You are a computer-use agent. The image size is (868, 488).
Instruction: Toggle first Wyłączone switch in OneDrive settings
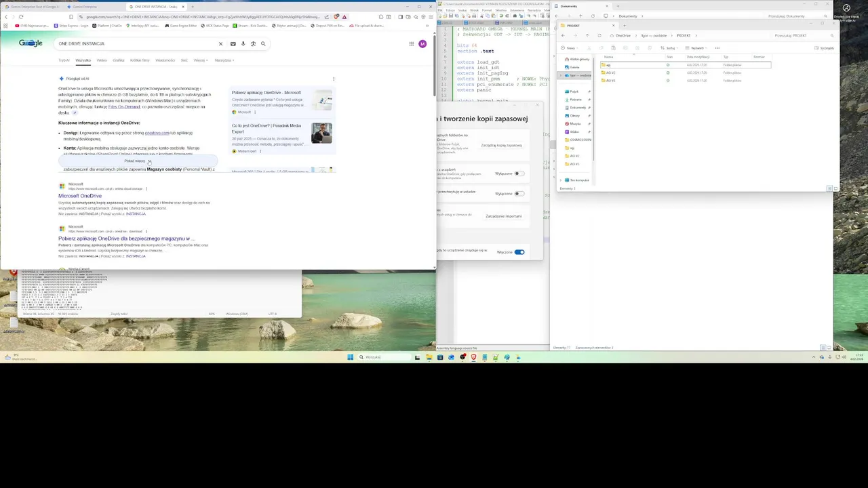coord(519,174)
